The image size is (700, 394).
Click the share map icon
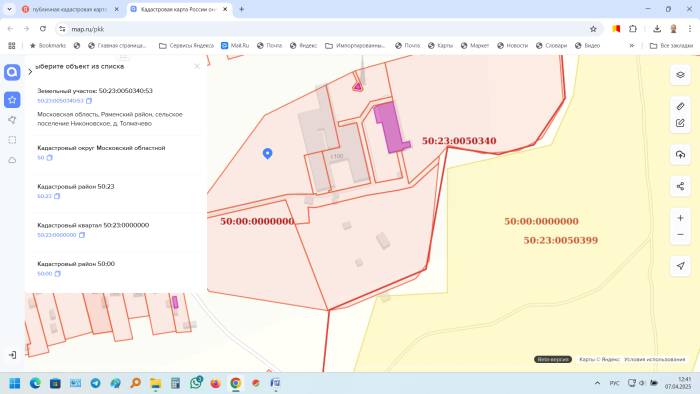[x=680, y=186]
